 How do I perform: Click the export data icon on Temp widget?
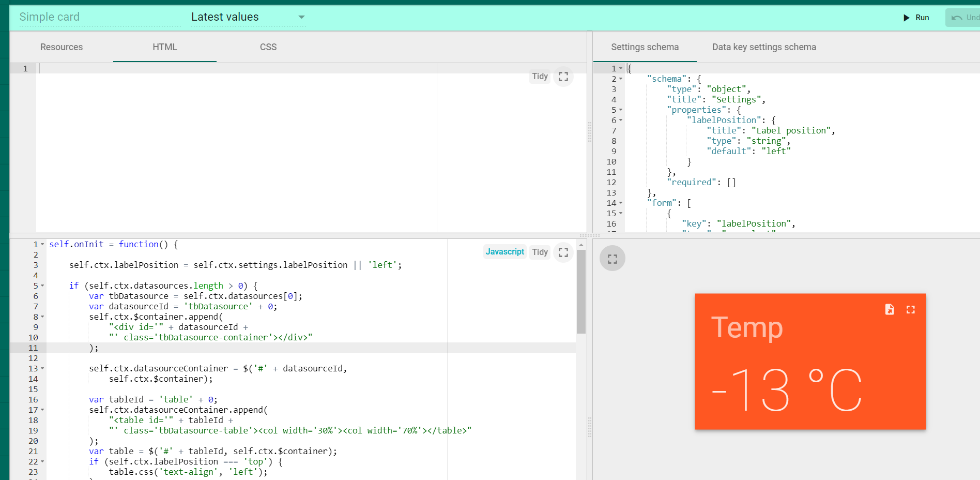889,309
